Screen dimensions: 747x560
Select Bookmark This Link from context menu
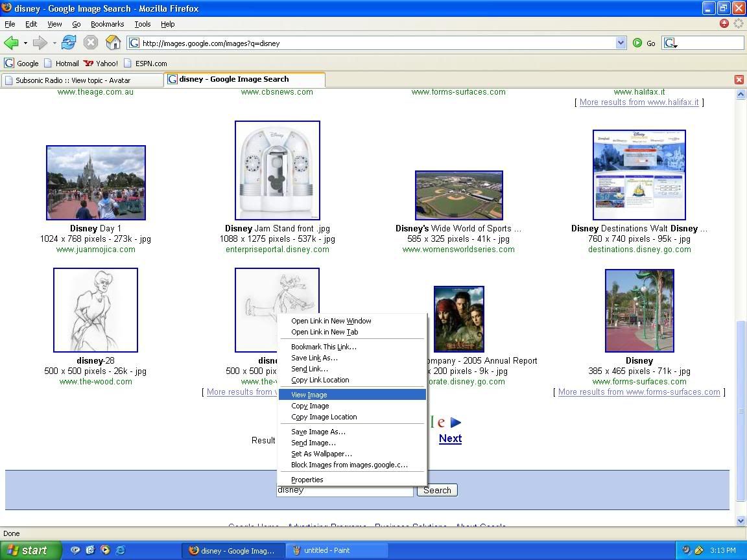352,347
